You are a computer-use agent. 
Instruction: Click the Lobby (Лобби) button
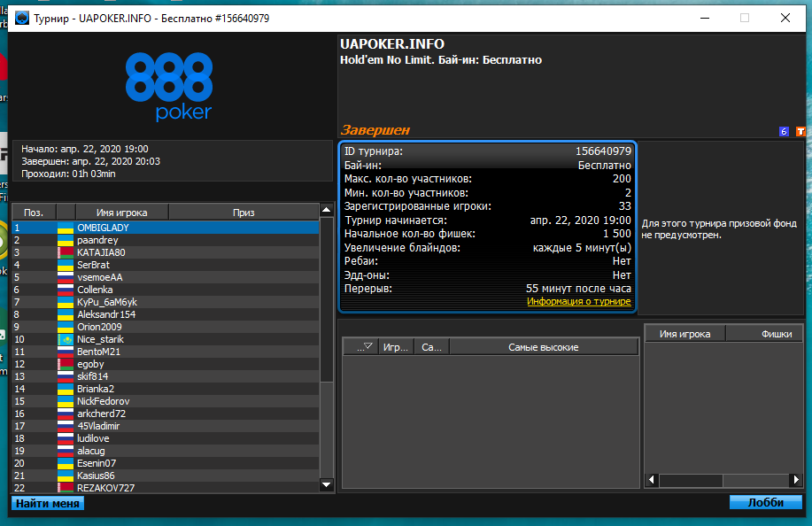(x=765, y=502)
